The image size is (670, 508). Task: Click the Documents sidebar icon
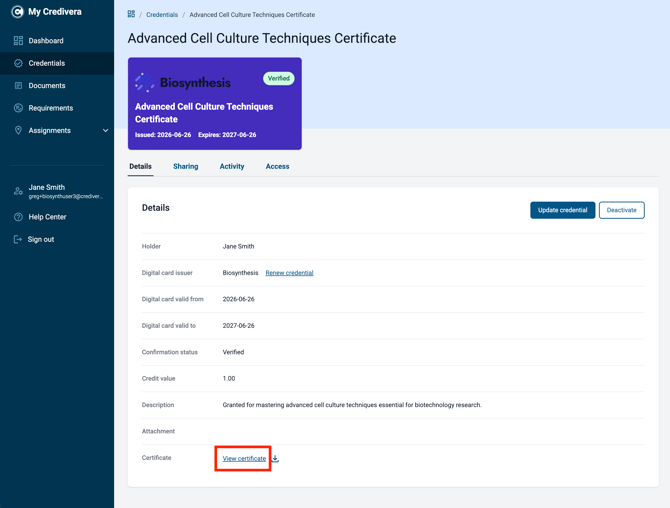(18, 85)
